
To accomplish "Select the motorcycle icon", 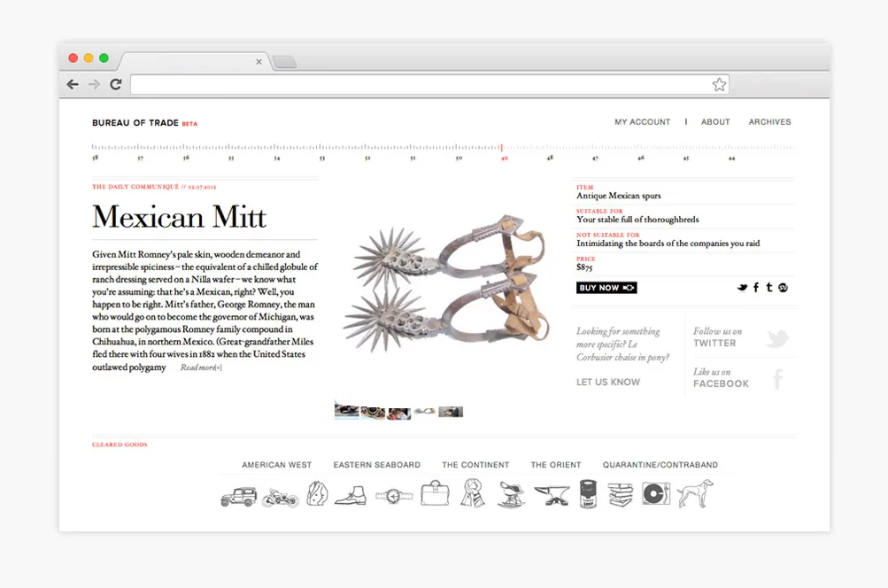I will coord(281,498).
